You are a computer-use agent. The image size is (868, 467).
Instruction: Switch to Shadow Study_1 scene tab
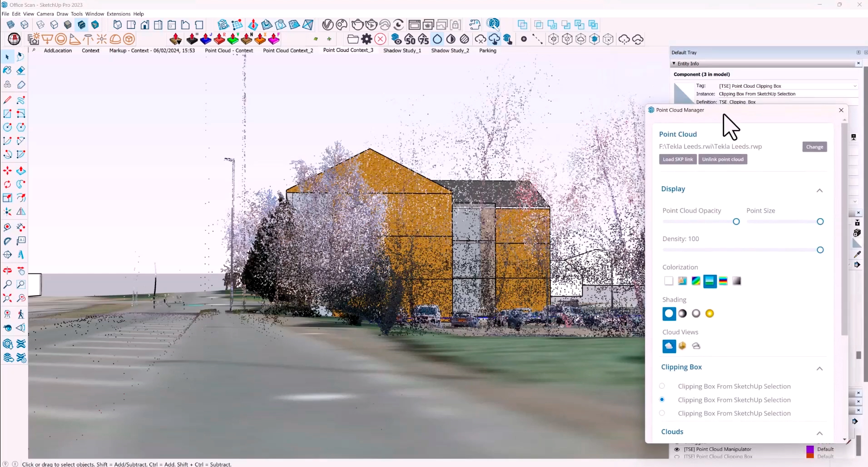(402, 50)
